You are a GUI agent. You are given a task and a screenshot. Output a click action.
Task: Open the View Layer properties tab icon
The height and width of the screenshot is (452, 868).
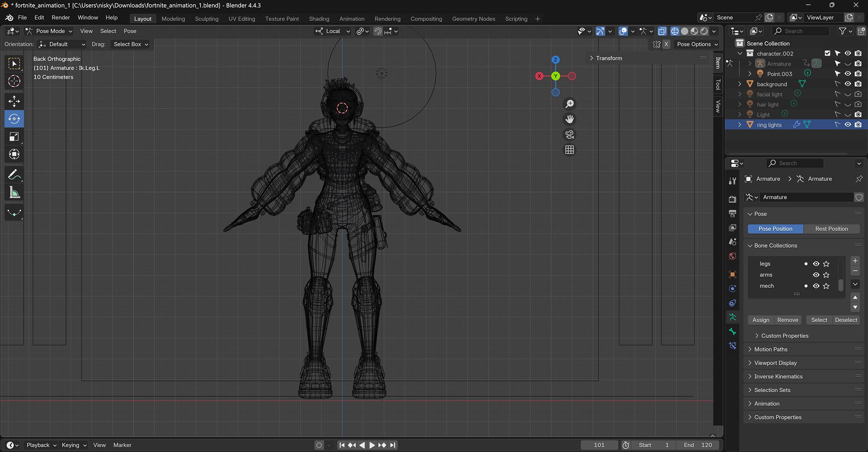[732, 228]
